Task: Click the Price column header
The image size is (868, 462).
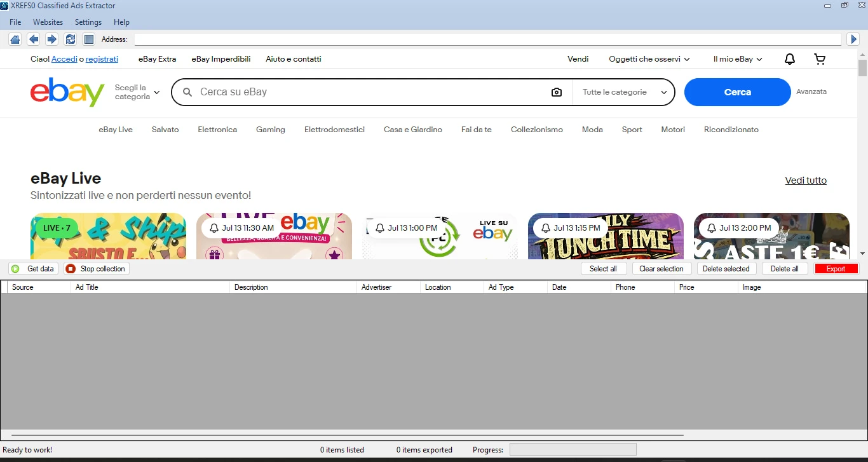Action: pos(706,287)
